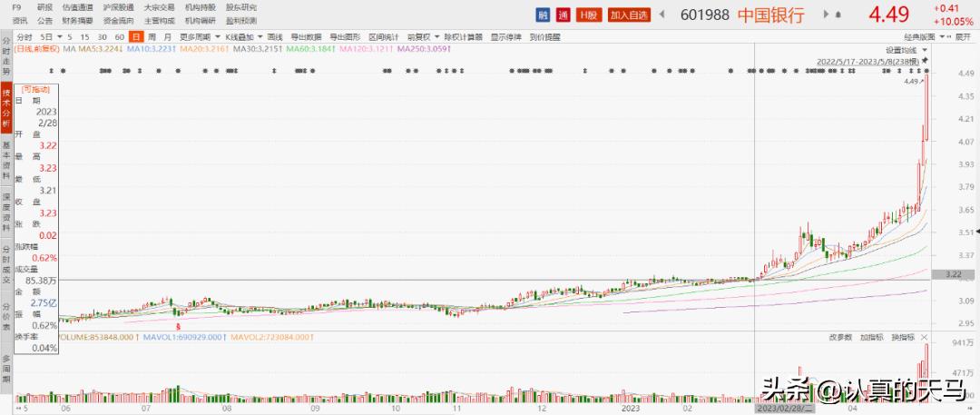Click 展开 to expand the side panel

coord(963,37)
